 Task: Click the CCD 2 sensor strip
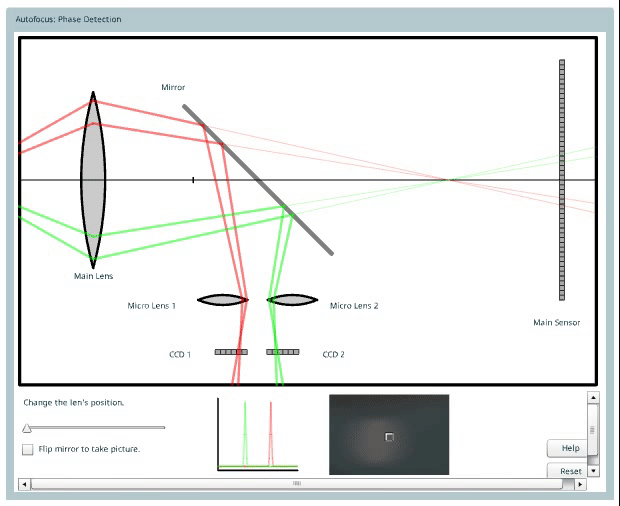[283, 352]
